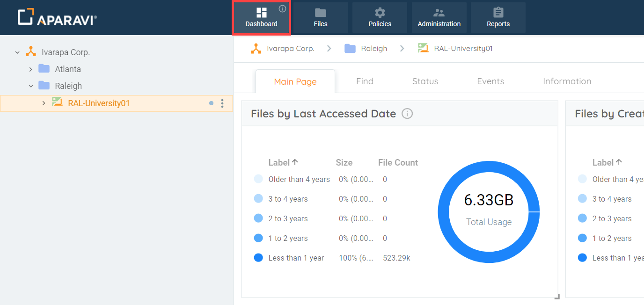Click the Aparavi logo
Screen dimensions: 644x305
(56, 15)
